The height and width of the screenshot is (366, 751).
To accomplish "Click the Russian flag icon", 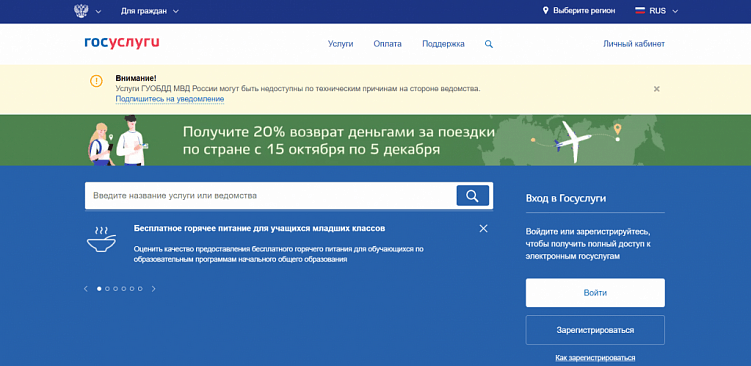I will click(x=640, y=11).
